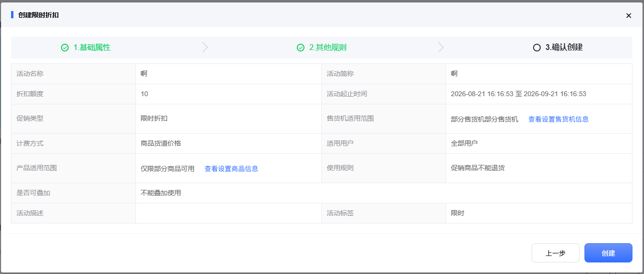Select the 限时 tag value
The height and width of the screenshot is (274, 644).
pos(458,213)
